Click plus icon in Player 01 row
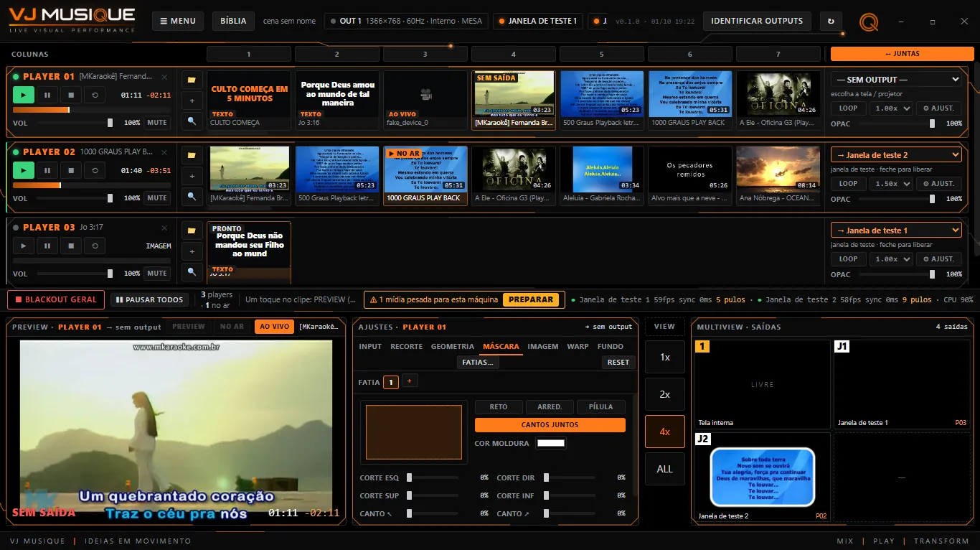Viewport: 980px width, 550px height. pyautogui.click(x=192, y=101)
